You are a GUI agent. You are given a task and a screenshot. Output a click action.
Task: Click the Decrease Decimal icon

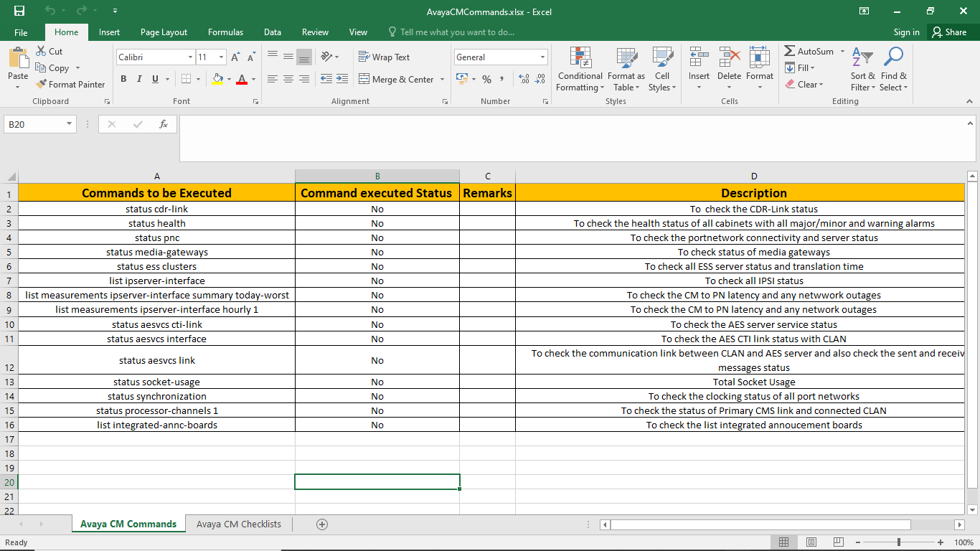click(x=540, y=79)
